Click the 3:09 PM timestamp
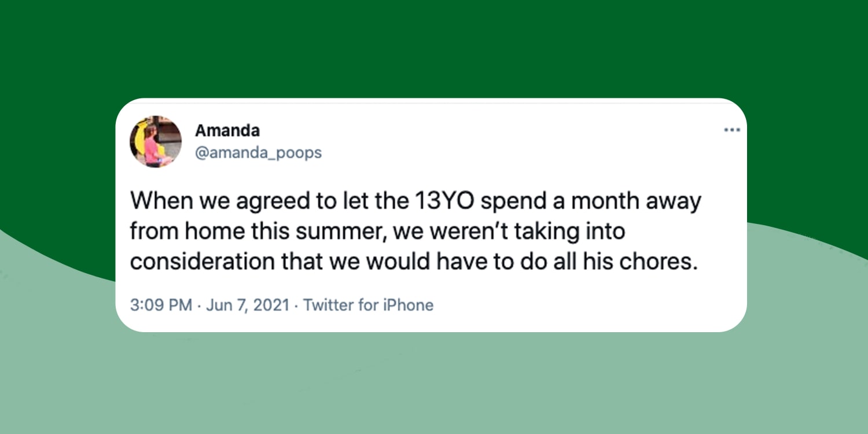Viewport: 868px width, 434px height. [161, 305]
